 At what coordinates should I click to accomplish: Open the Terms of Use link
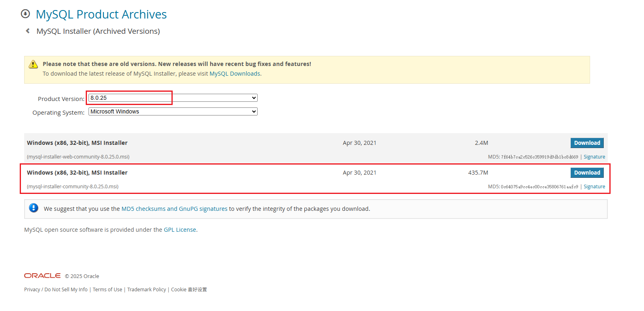(x=107, y=290)
